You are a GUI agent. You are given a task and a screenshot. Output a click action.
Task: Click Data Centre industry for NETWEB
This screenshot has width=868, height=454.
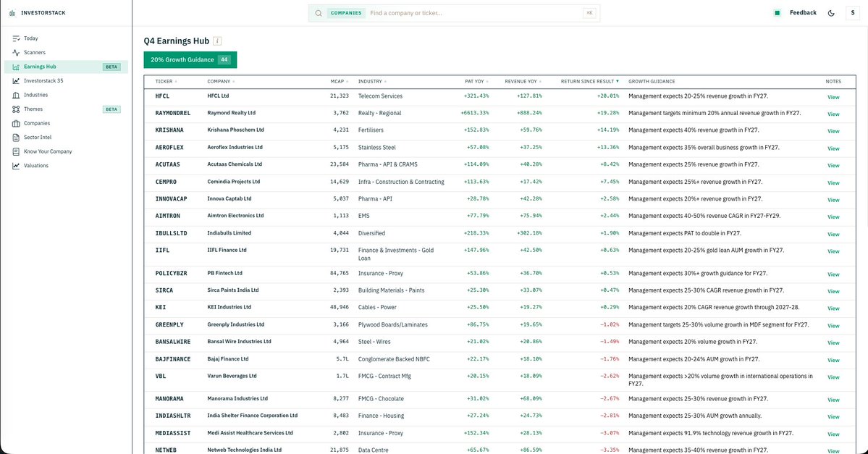coord(373,450)
